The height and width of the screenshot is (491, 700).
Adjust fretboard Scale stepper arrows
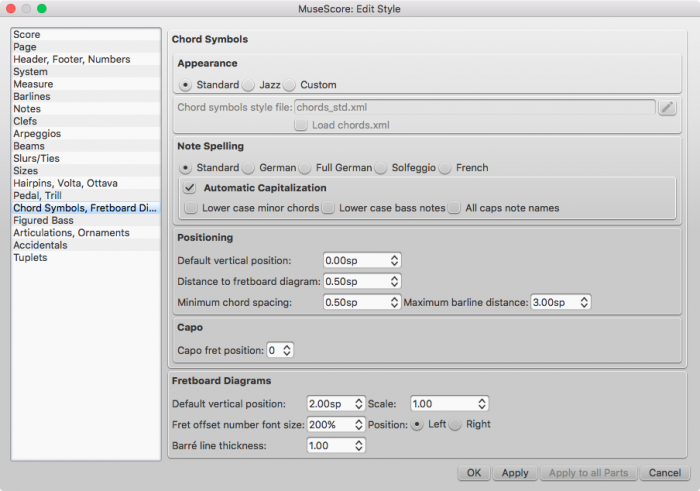[482, 404]
